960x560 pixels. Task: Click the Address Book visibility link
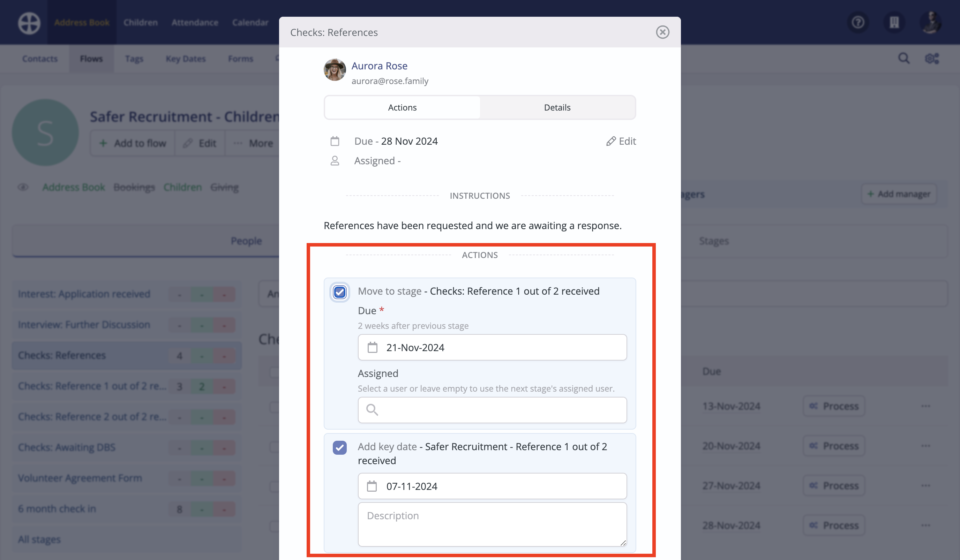pos(74,187)
